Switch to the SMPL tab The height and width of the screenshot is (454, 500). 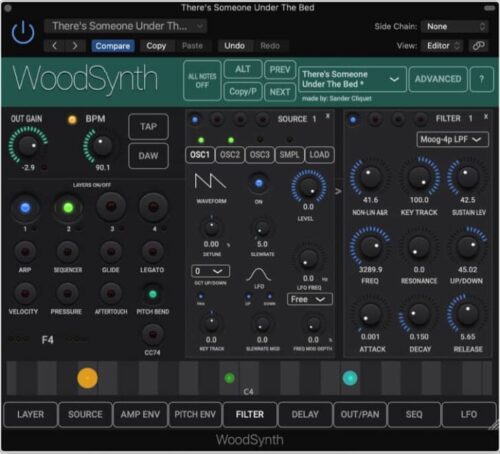tap(289, 155)
